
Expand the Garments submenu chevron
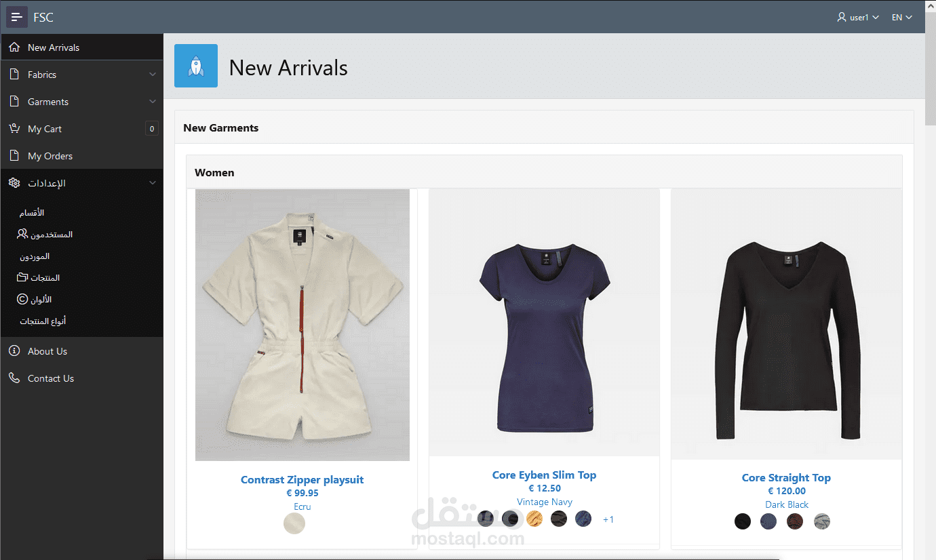click(x=153, y=102)
